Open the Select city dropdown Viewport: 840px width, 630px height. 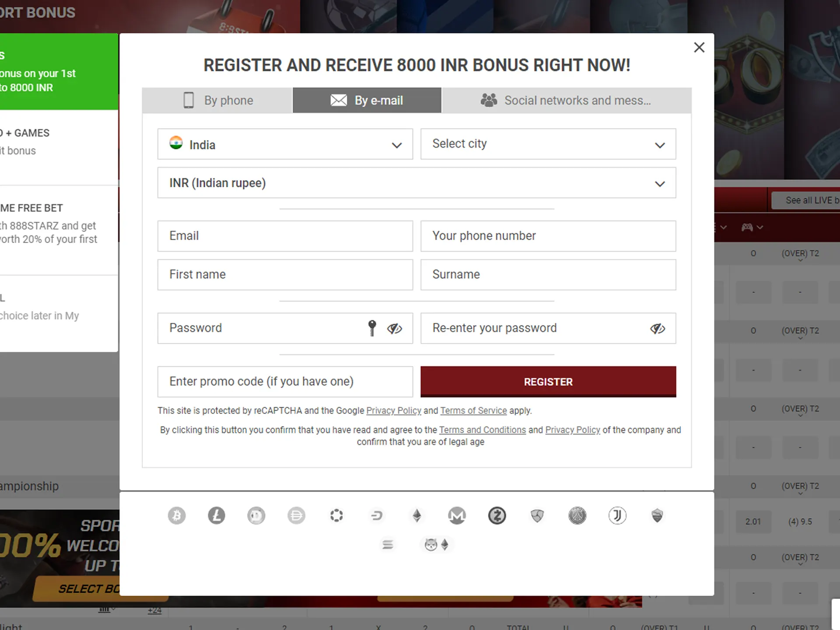[x=548, y=143]
